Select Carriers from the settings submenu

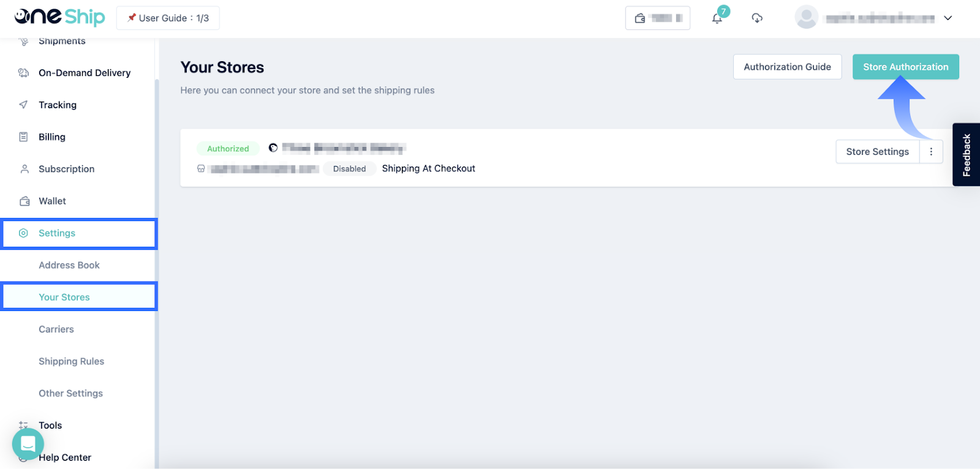click(x=56, y=329)
